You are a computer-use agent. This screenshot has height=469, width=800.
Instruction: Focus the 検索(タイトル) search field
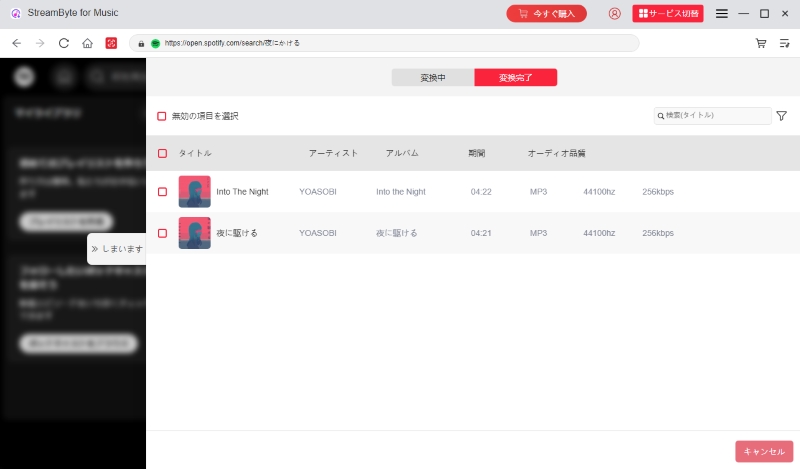[x=712, y=116]
